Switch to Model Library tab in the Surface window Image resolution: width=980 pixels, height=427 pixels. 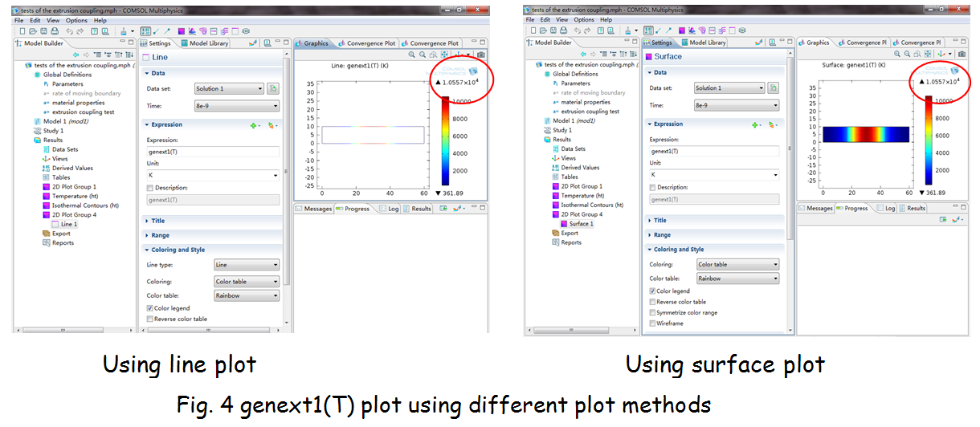707,43
